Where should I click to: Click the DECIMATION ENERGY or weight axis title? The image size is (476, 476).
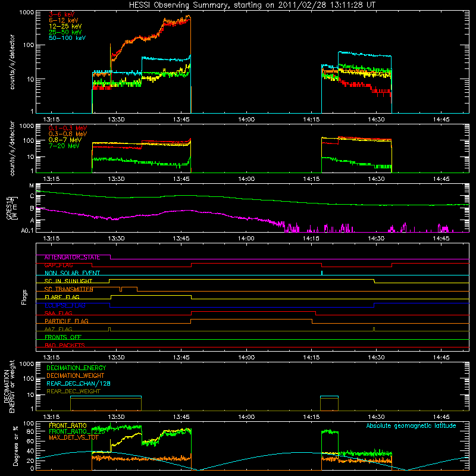pyautogui.click(x=9, y=386)
